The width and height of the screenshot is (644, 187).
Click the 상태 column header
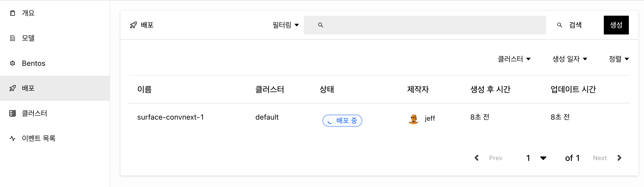click(x=327, y=90)
